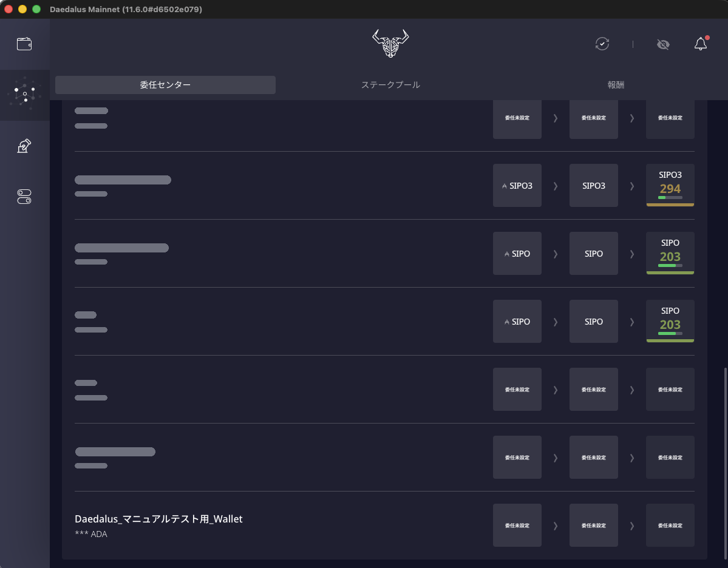
Task: Select the staking network icon in the sidebar
Action: [x=25, y=95]
